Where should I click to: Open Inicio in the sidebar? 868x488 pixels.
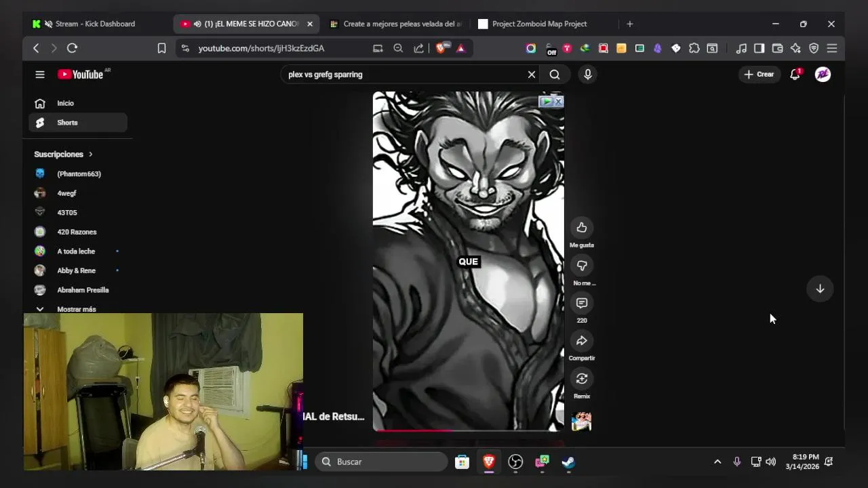78,103
